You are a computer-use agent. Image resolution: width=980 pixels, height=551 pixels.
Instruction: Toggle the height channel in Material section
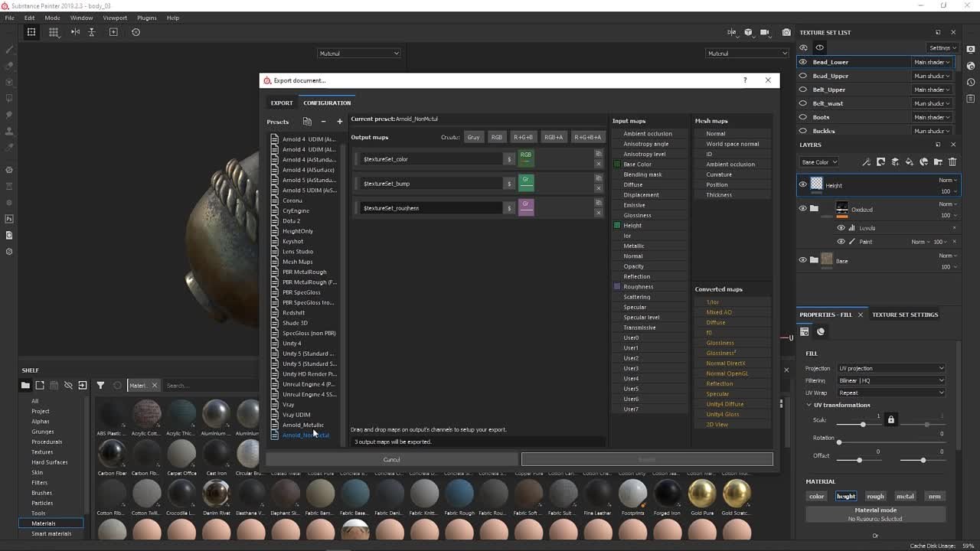click(x=846, y=496)
